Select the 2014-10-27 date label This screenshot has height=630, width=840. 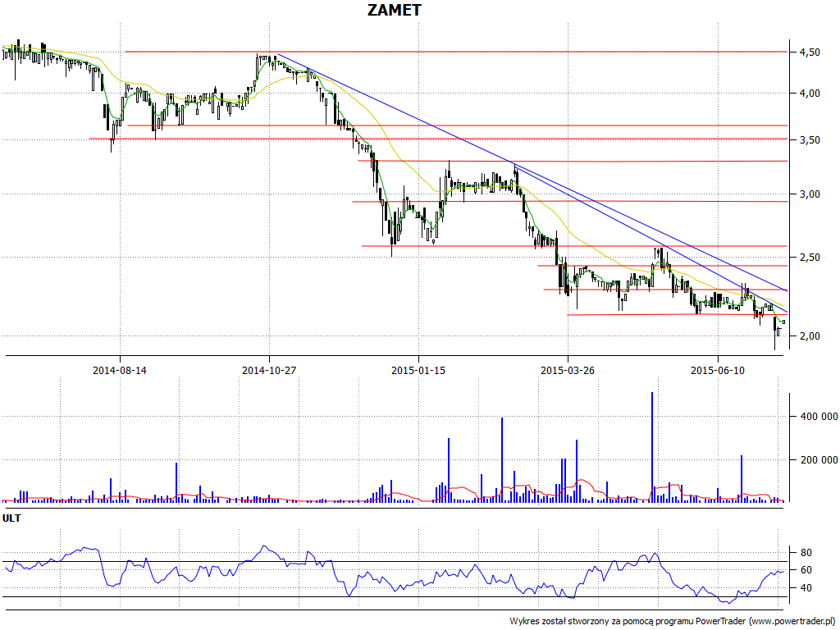tap(269, 370)
